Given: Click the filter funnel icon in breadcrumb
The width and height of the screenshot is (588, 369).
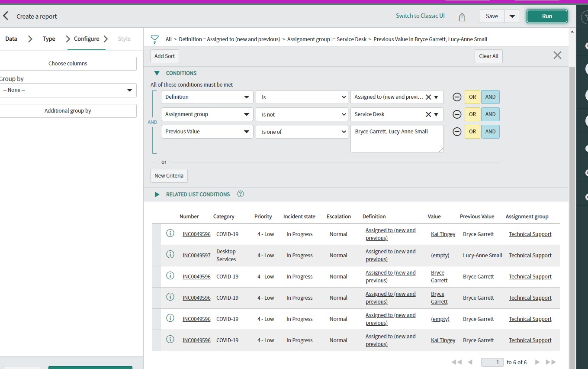Looking at the screenshot, I should (x=154, y=39).
